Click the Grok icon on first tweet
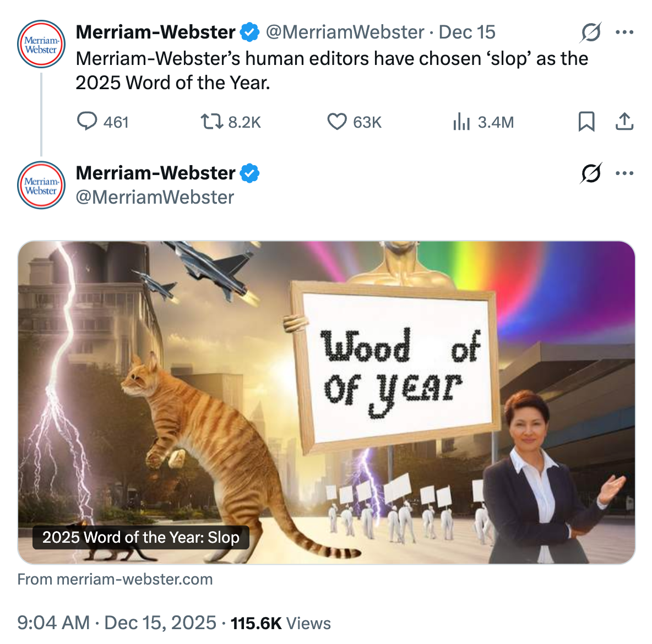Viewport: 652px width, 644px height. 591,32
